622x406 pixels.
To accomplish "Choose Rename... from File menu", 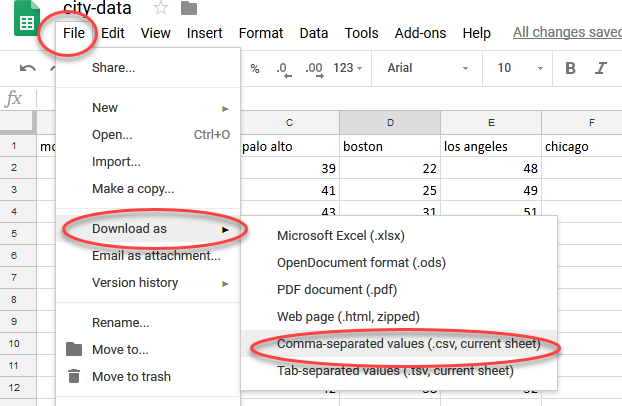I will (148, 323).
